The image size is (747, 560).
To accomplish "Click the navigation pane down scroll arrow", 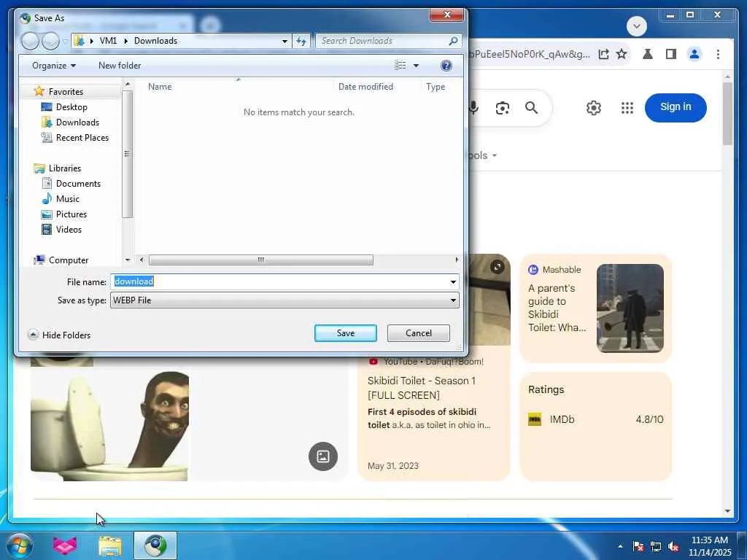I will pos(128,260).
